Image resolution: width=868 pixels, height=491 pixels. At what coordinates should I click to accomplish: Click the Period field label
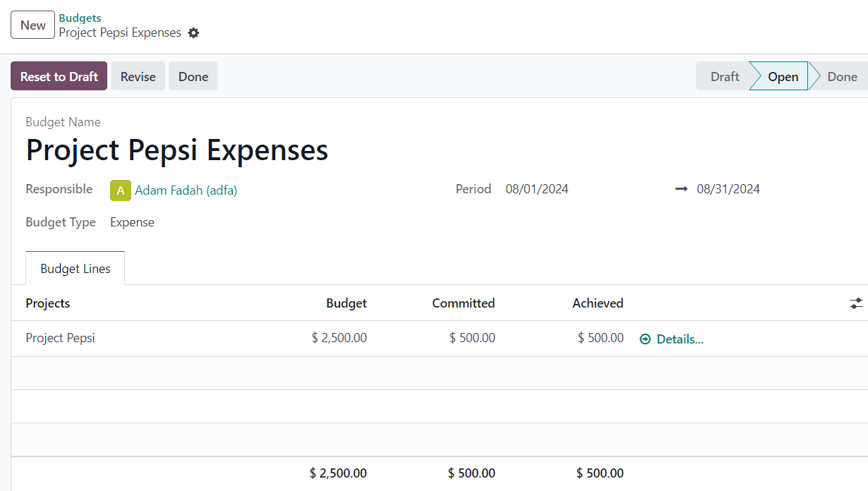click(x=474, y=189)
